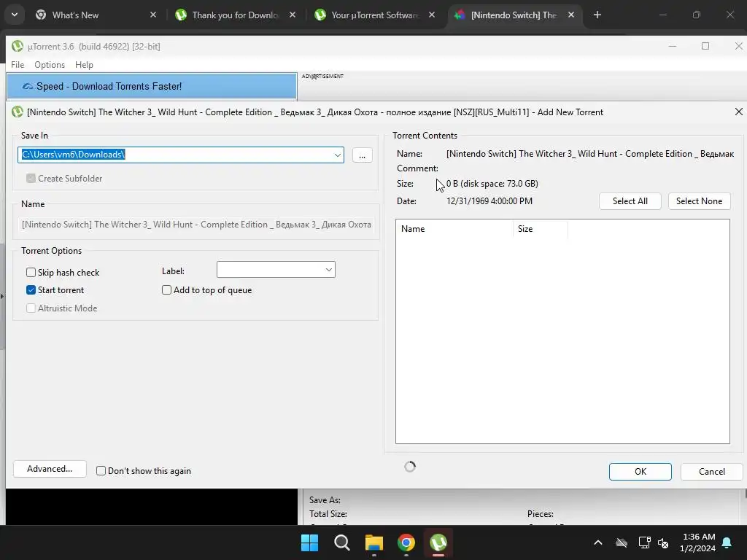Click the Speed - Download Torrents Faster banner
747x560 pixels.
(152, 86)
